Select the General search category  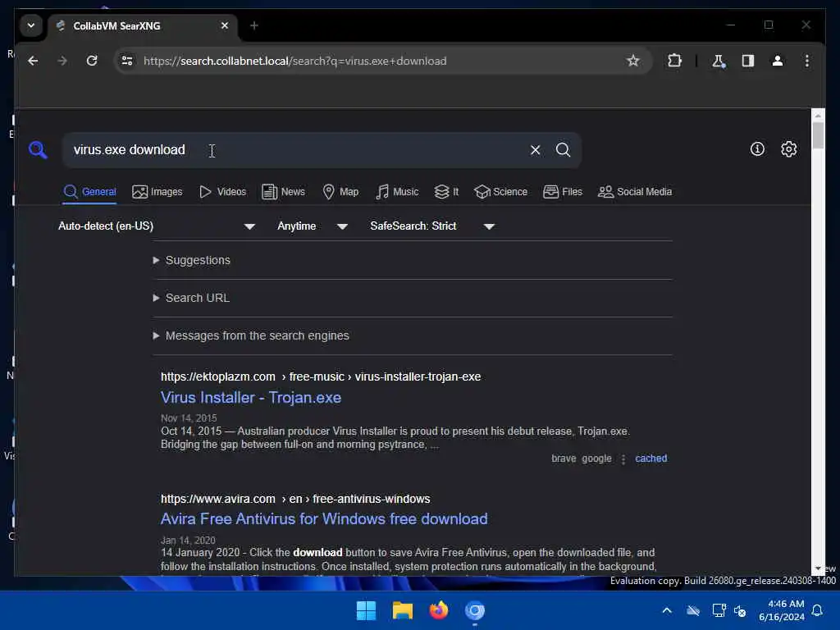click(x=89, y=192)
